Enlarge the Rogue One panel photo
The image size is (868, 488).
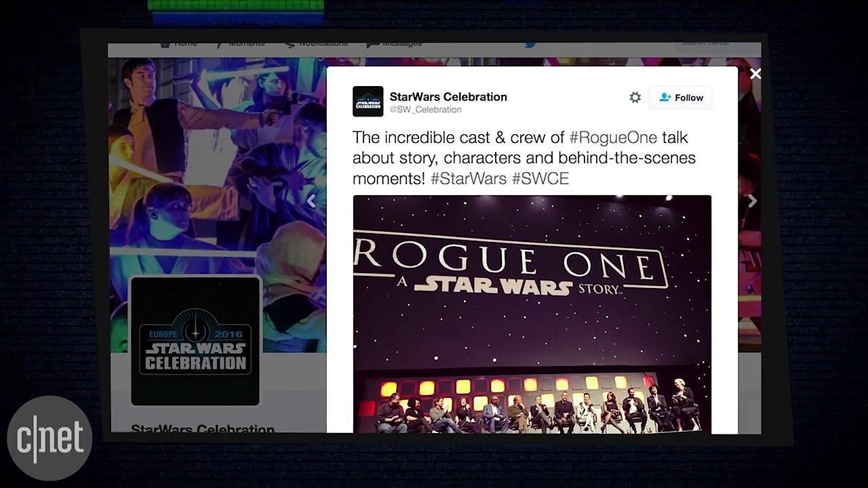click(532, 314)
